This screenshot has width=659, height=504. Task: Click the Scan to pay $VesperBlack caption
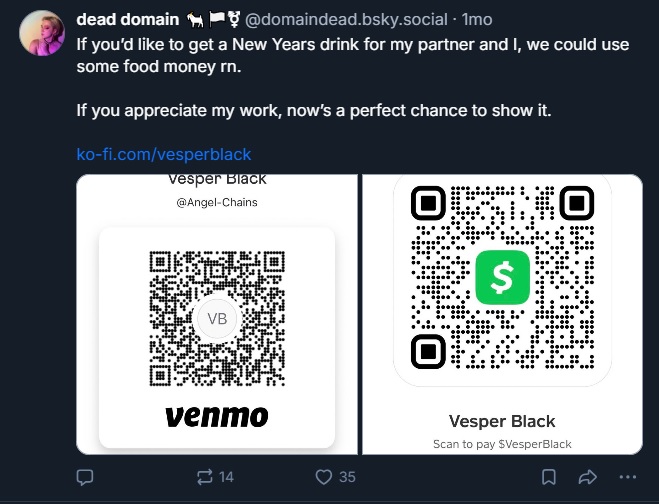point(502,443)
